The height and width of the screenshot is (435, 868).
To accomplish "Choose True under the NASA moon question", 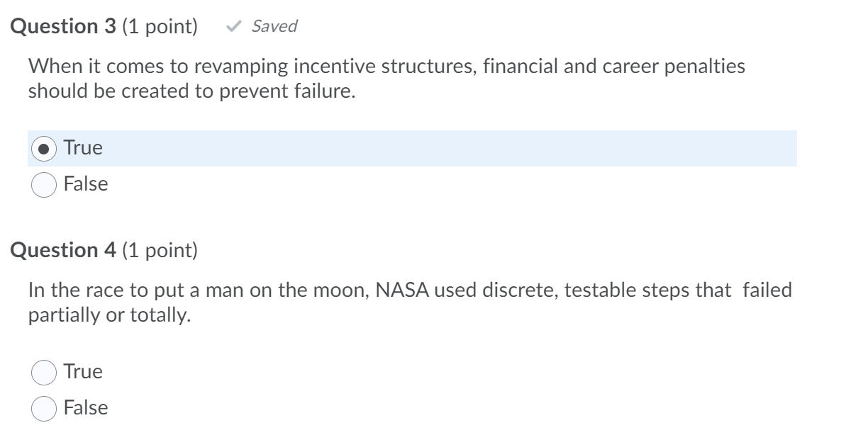I will (43, 371).
